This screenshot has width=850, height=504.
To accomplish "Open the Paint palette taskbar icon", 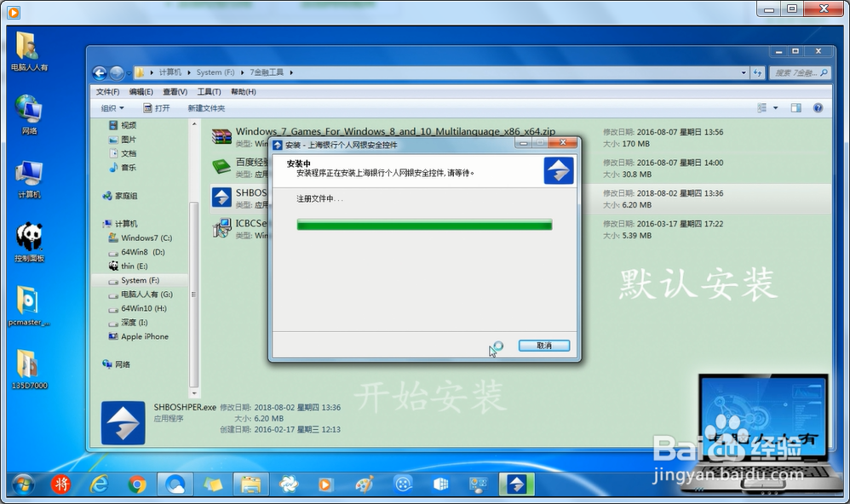I will 365,484.
